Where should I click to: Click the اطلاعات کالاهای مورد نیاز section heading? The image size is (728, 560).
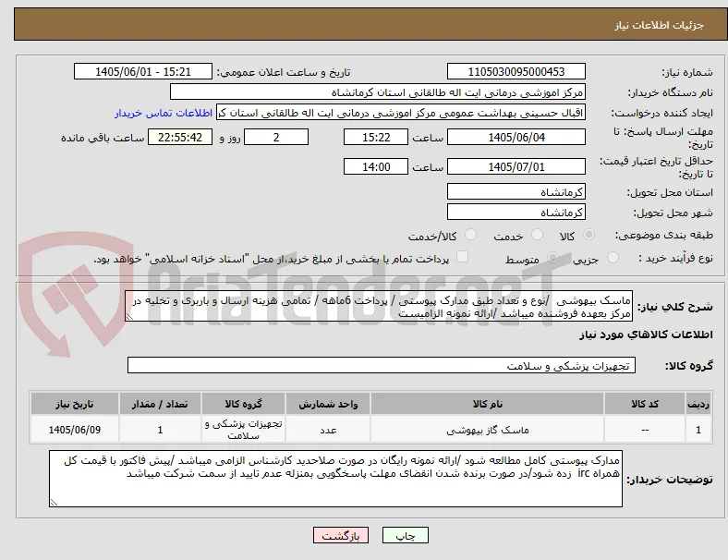[646, 335]
